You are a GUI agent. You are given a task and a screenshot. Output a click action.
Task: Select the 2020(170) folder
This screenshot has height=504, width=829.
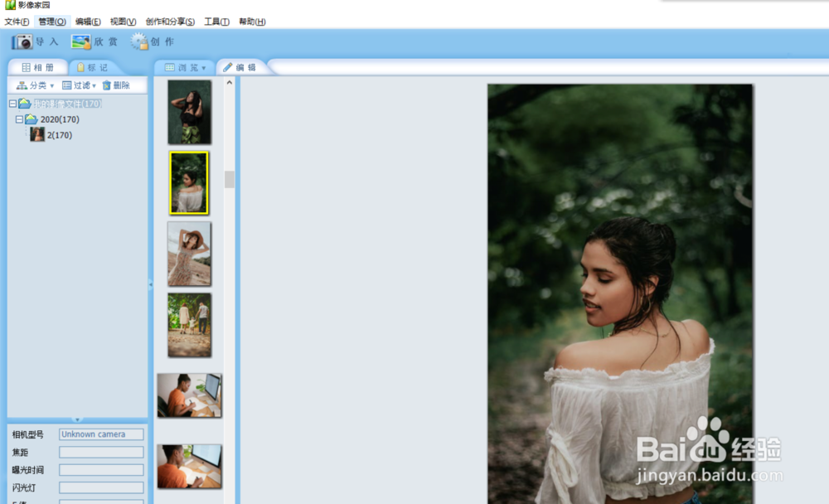60,119
